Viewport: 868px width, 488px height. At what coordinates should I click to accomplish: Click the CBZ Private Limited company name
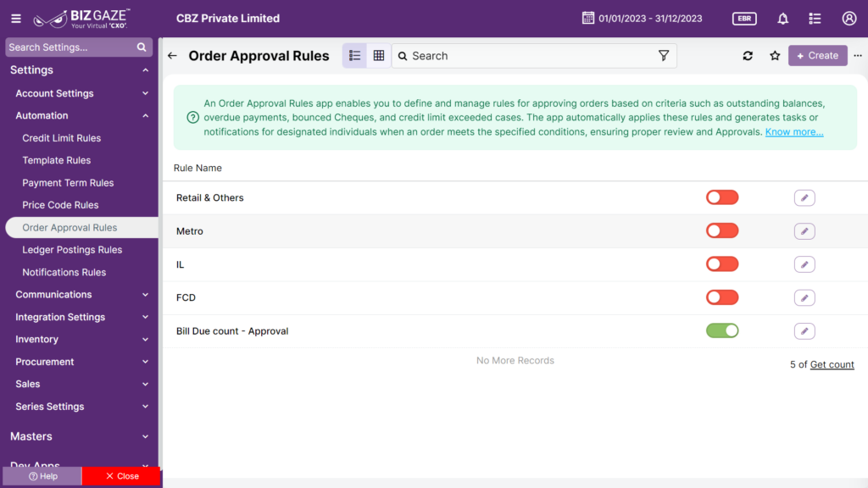228,19
